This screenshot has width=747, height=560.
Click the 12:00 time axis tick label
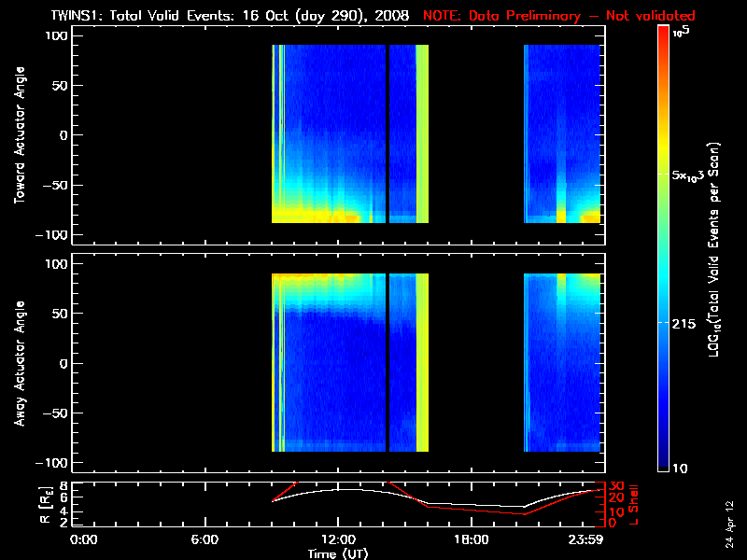(337, 539)
